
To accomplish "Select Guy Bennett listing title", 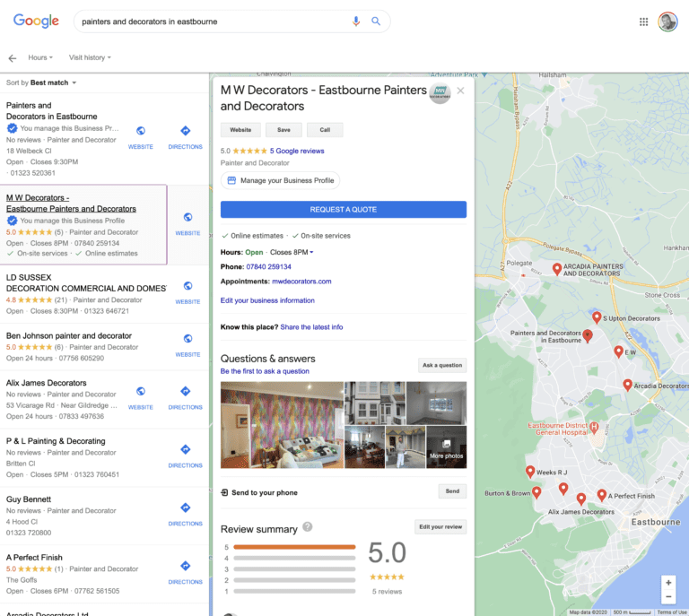I will 29,499.
